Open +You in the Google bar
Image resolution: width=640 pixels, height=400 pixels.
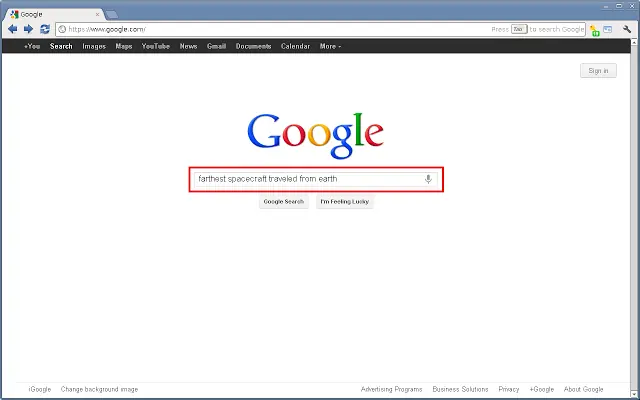[32, 46]
